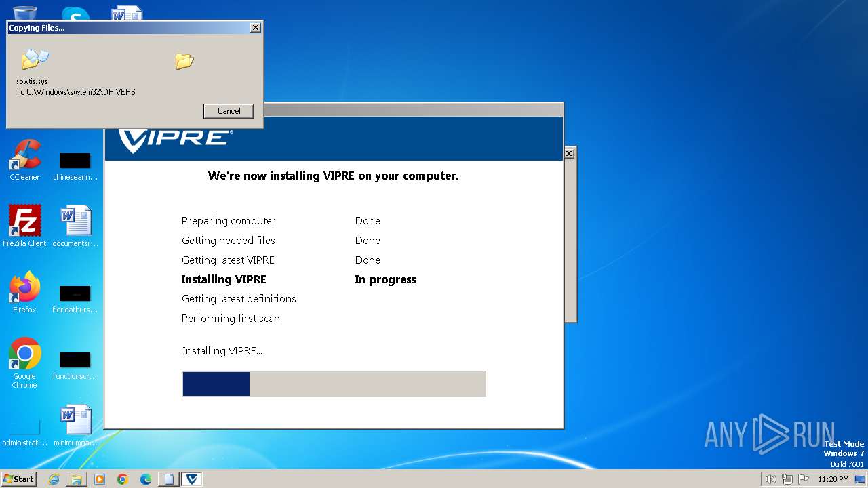Image resolution: width=868 pixels, height=488 pixels.
Task: Close the window behind the VIPRE installer
Action: pyautogui.click(x=570, y=154)
